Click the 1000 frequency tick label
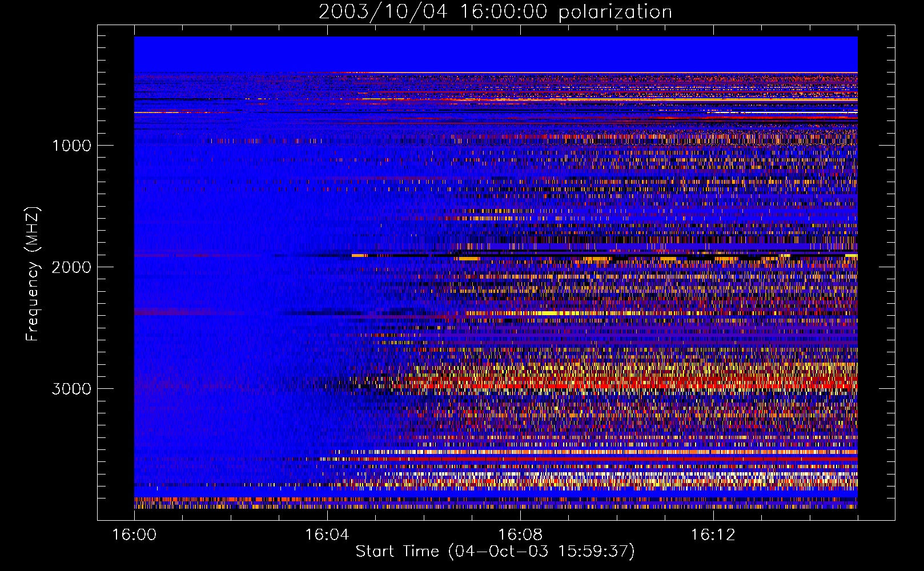This screenshot has width=924, height=571. click(71, 146)
